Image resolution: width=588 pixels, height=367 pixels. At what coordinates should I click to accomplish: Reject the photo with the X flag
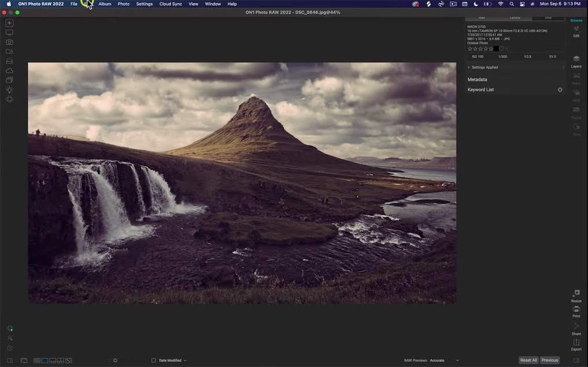click(x=506, y=49)
